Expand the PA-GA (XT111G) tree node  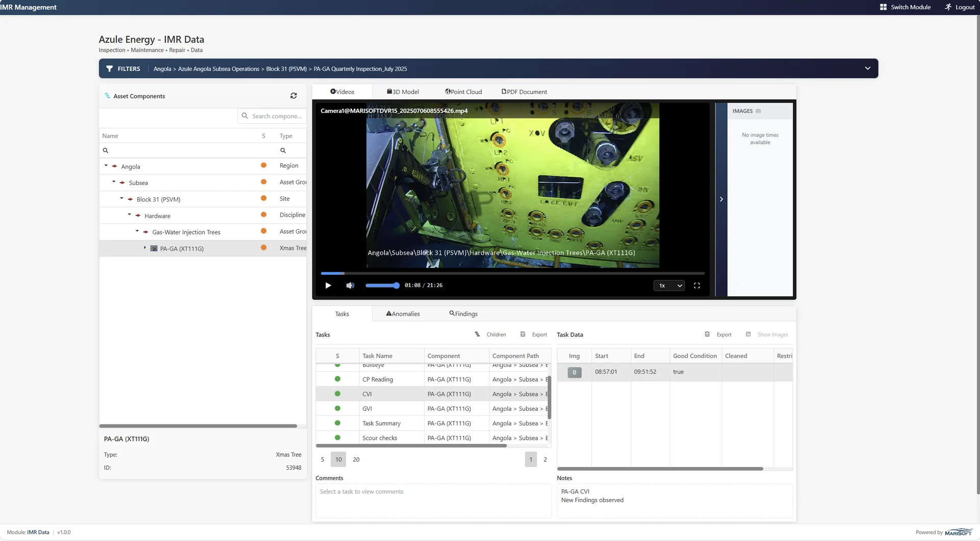[x=145, y=248]
